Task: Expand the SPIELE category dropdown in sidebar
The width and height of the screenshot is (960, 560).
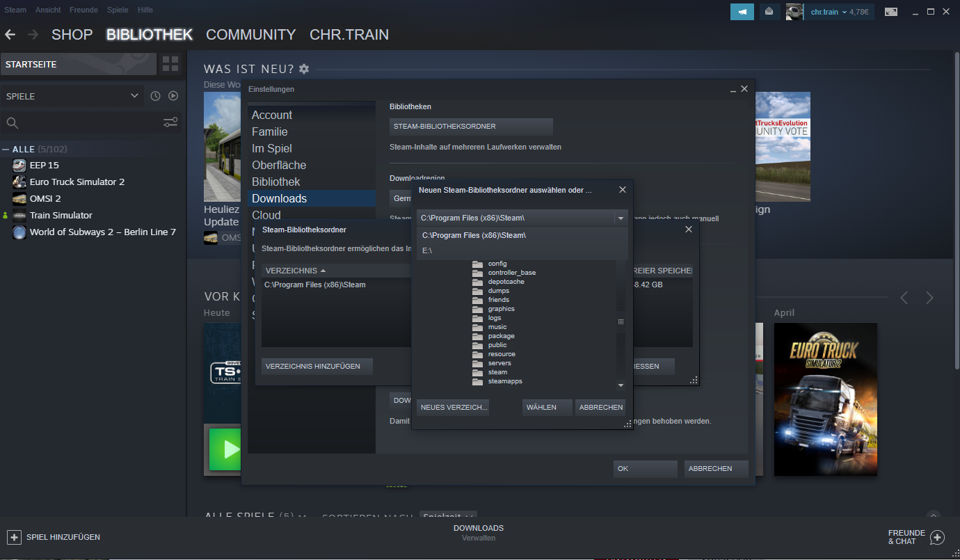Action: [134, 96]
